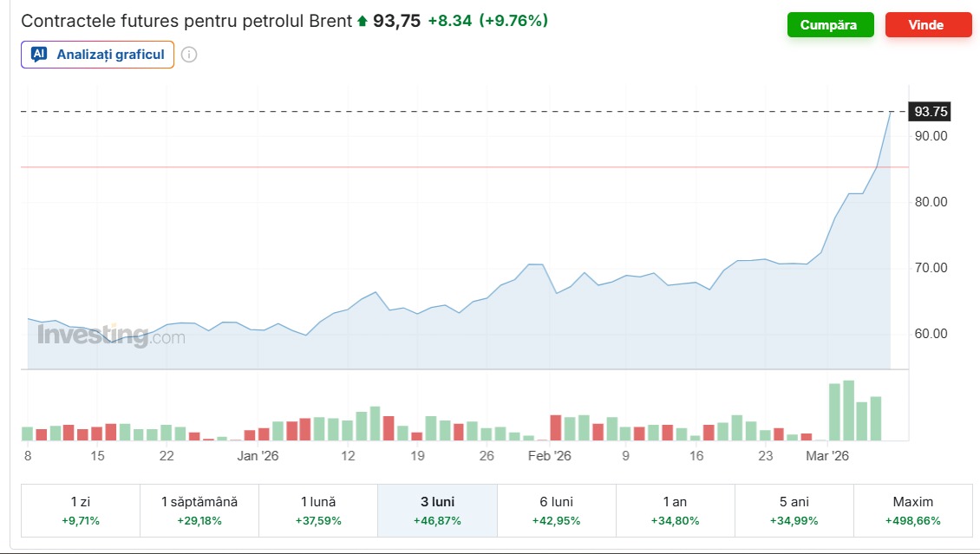The image size is (980, 554).
Task: Click the green up-arrow price indicator
Action: coord(363,22)
